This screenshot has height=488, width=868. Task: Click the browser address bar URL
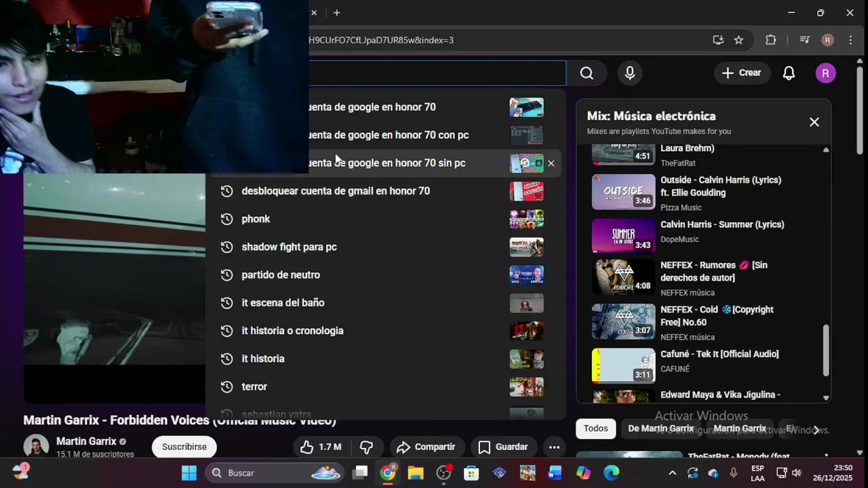click(381, 40)
